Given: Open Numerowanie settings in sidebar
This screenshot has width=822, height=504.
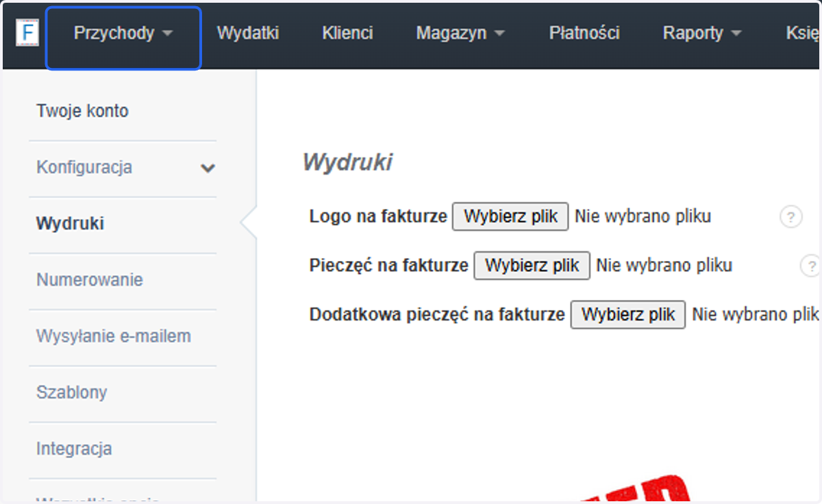Looking at the screenshot, I should pyautogui.click(x=90, y=280).
